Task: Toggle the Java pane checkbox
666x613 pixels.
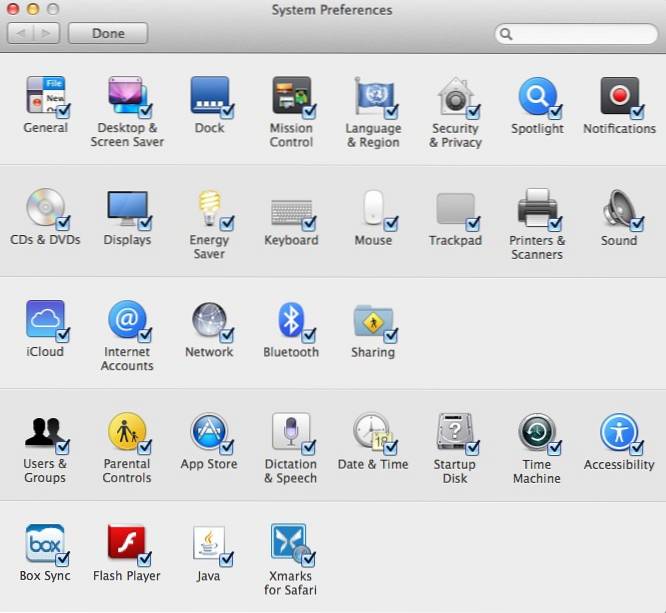Action: pos(227,559)
